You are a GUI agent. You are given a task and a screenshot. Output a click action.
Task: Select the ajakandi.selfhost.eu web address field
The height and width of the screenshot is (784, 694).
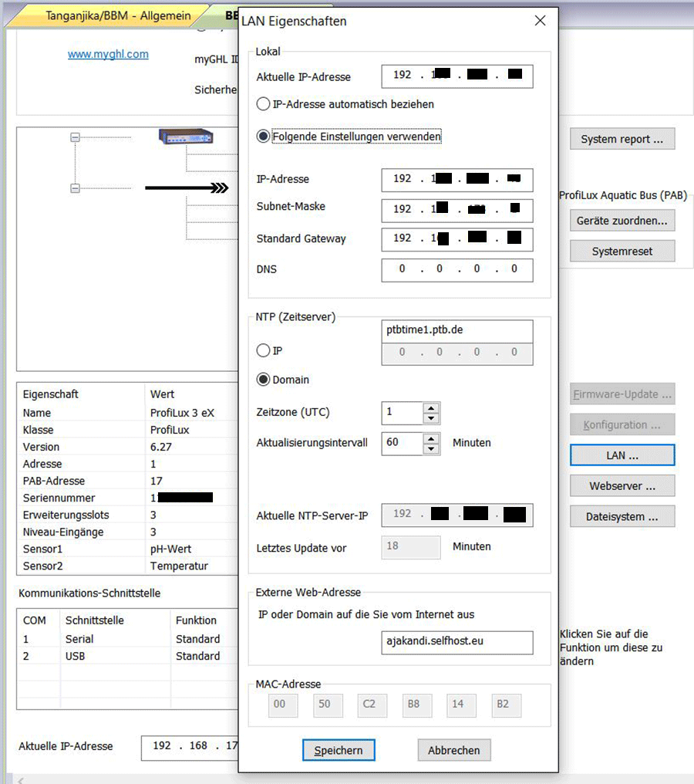pos(456,642)
